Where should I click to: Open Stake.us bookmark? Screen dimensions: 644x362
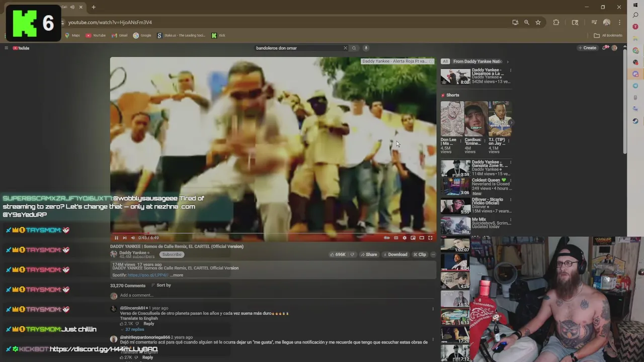point(181,35)
